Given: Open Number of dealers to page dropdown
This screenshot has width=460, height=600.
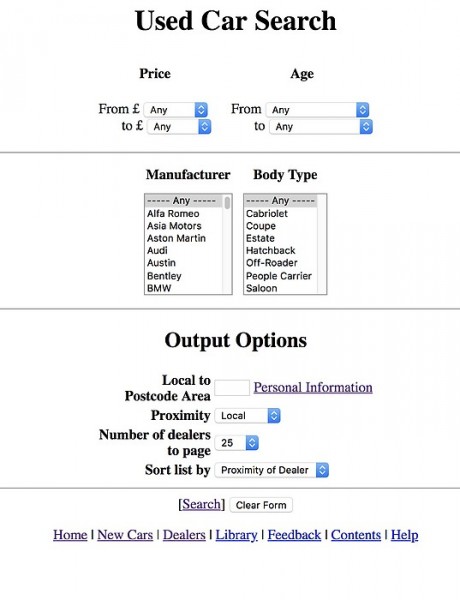Looking at the screenshot, I should pyautogui.click(x=237, y=443).
